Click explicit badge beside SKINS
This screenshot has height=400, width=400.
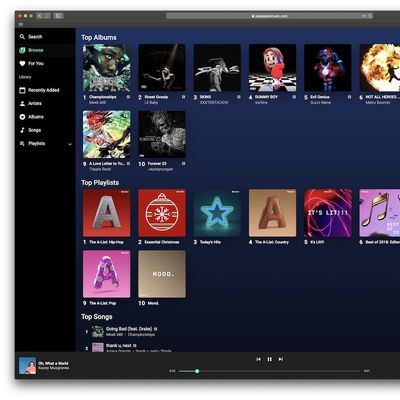coord(239,97)
